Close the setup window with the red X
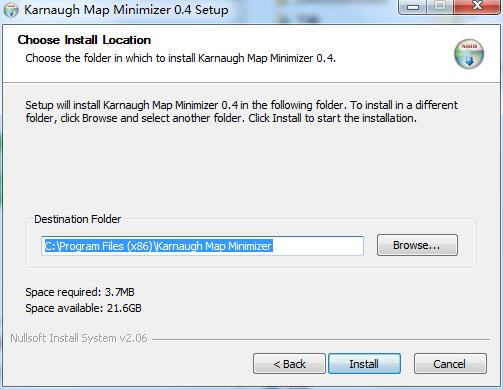 pyautogui.click(x=477, y=7)
